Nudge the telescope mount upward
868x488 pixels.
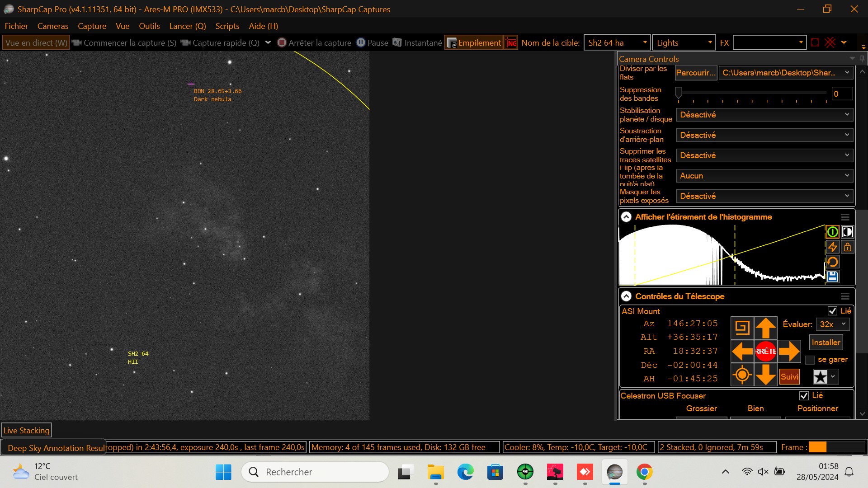(765, 328)
